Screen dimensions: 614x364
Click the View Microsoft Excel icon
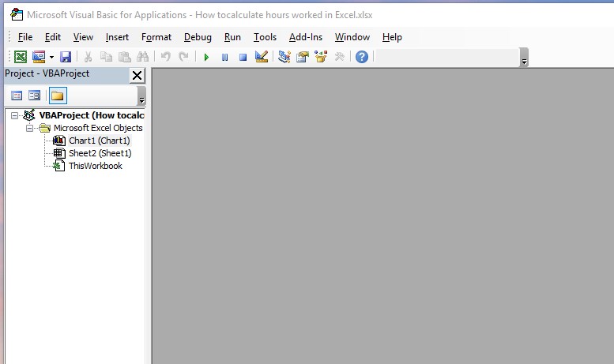click(21, 57)
